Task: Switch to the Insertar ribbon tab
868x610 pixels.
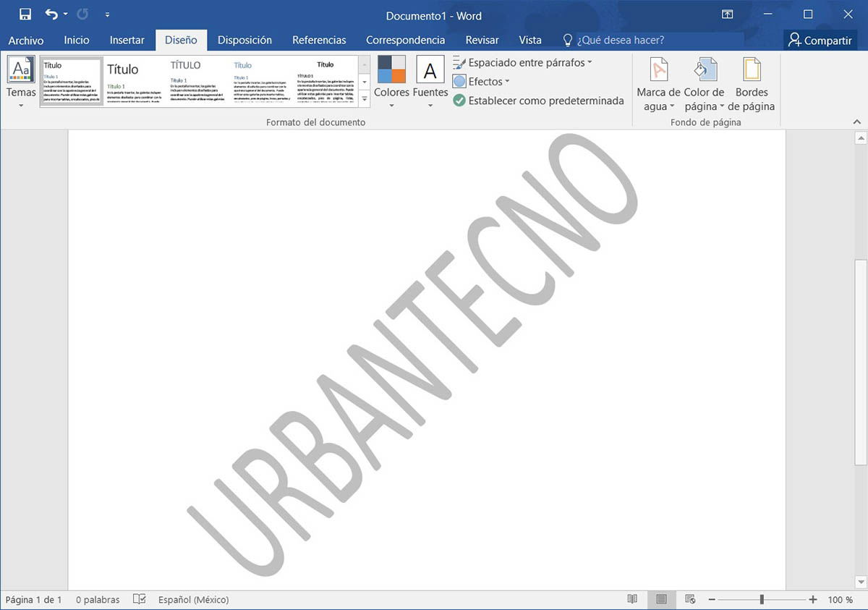Action: coord(127,40)
